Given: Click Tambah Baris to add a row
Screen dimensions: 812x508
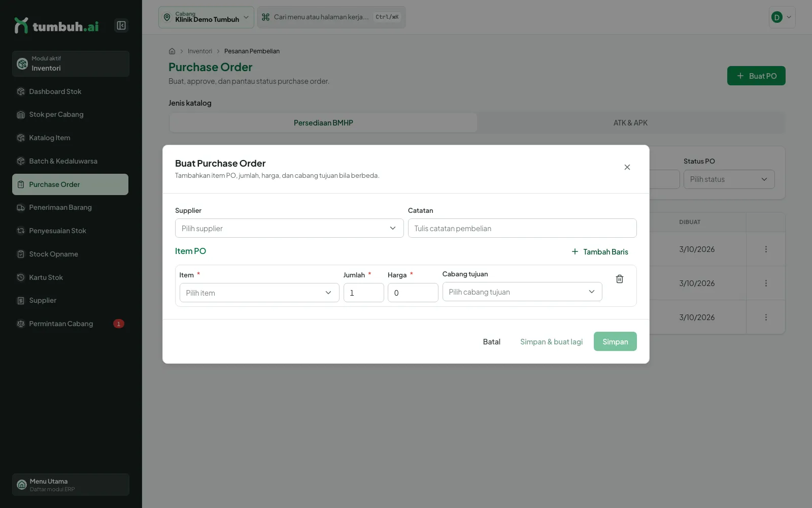Looking at the screenshot, I should (600, 251).
